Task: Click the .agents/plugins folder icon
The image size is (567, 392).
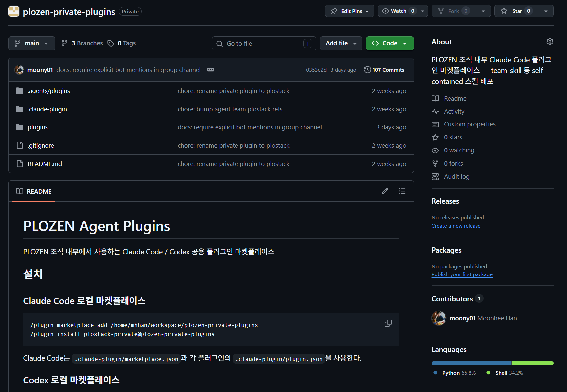Action: 20,91
